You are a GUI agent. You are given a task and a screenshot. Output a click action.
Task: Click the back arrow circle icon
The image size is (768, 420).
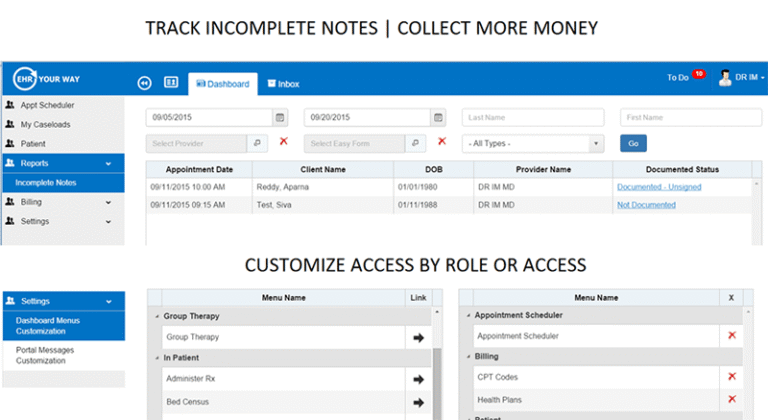144,83
